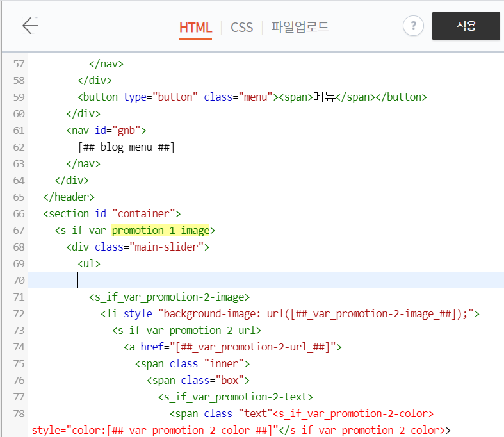
Task: Click the </header> closing tag
Action: click(x=69, y=197)
